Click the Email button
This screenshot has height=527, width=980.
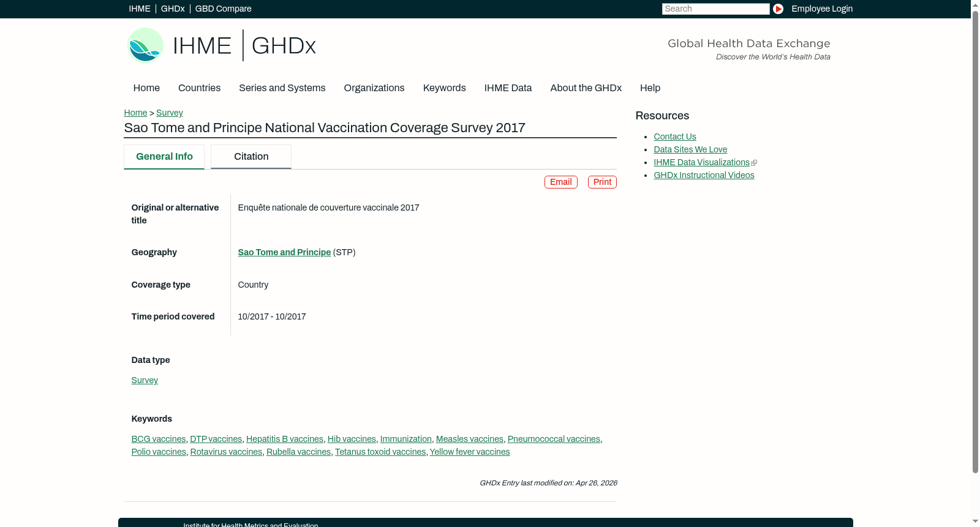click(x=561, y=182)
